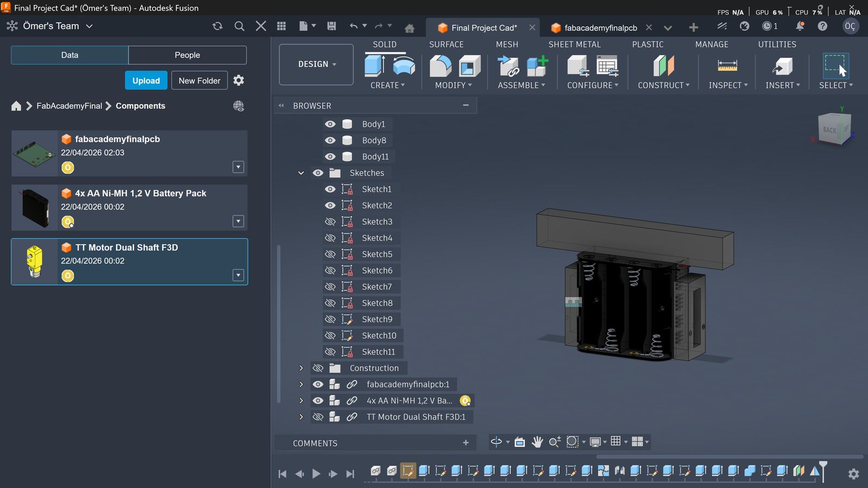Show Sketch3 via its eye icon
The height and width of the screenshot is (488, 868).
coord(330,222)
